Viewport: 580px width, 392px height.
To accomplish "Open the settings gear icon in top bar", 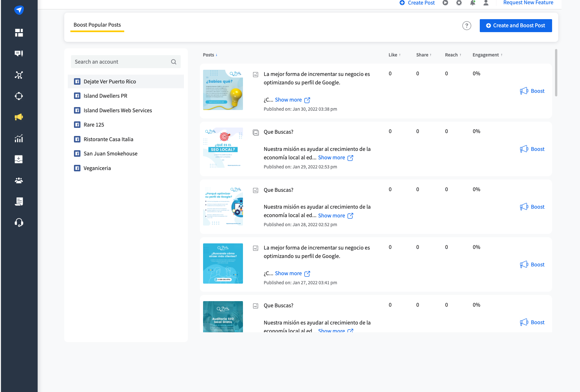I will pyautogui.click(x=459, y=3).
